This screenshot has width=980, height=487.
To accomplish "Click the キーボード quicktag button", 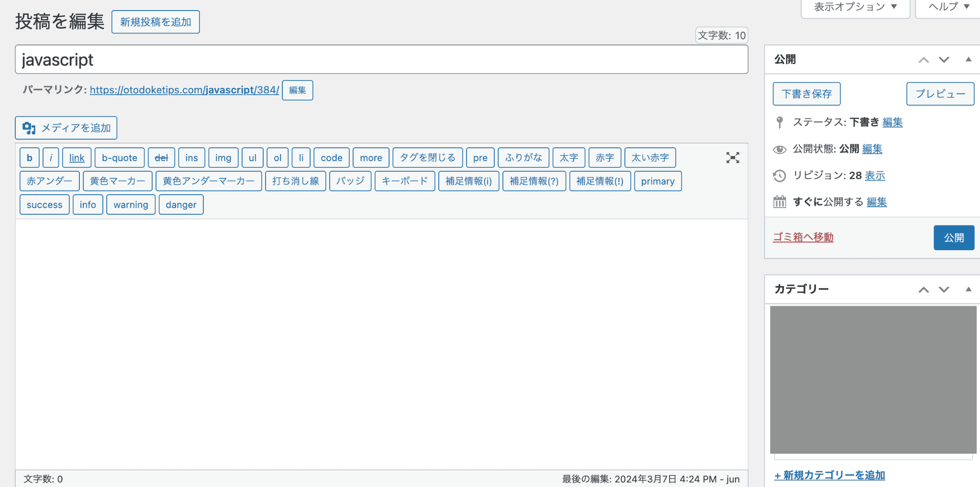I will (405, 181).
